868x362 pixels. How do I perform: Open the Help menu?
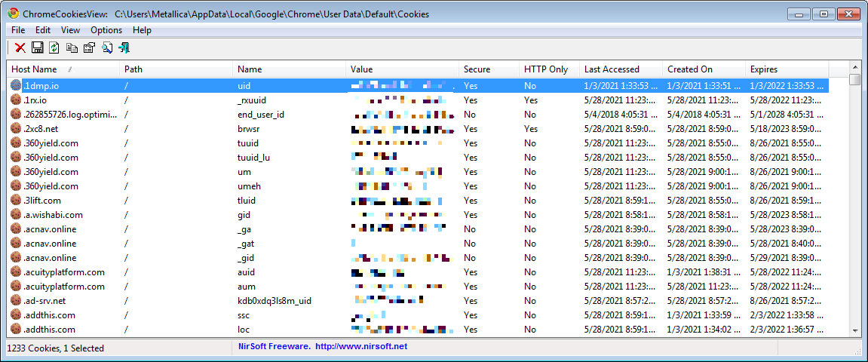coord(143,30)
